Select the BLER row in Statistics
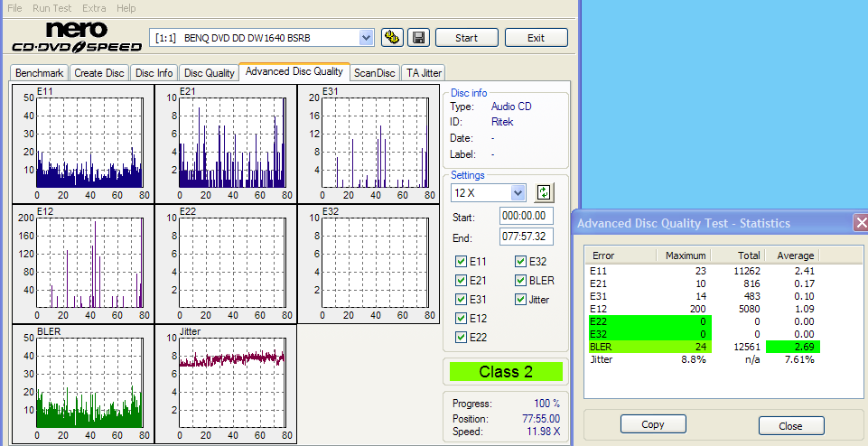The image size is (868, 446). click(703, 347)
